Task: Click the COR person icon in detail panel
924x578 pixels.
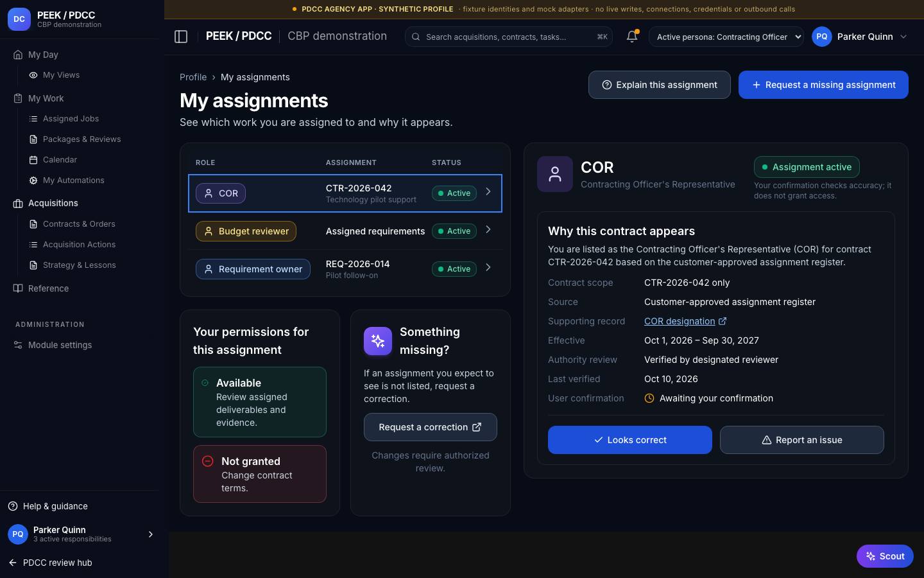Action: click(555, 174)
